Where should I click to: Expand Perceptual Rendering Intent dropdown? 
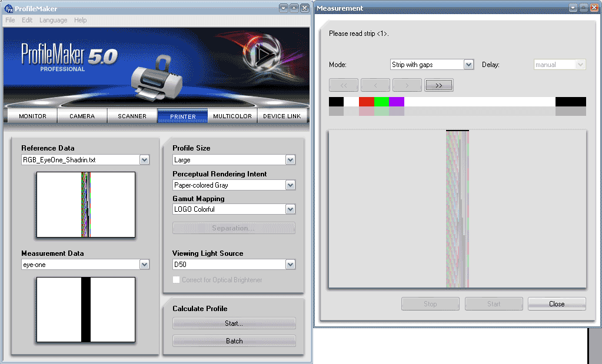[x=291, y=185]
